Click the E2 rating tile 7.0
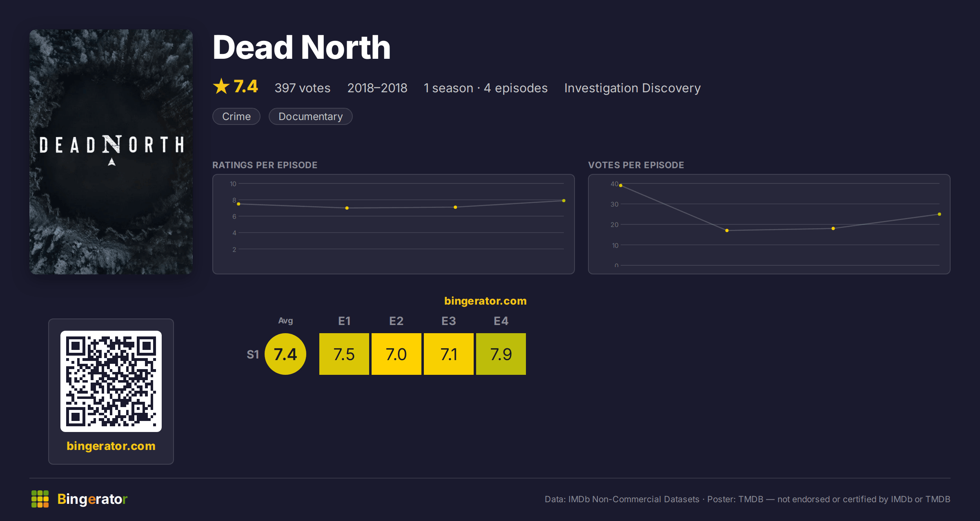Viewport: 980px width, 521px height. coord(396,354)
